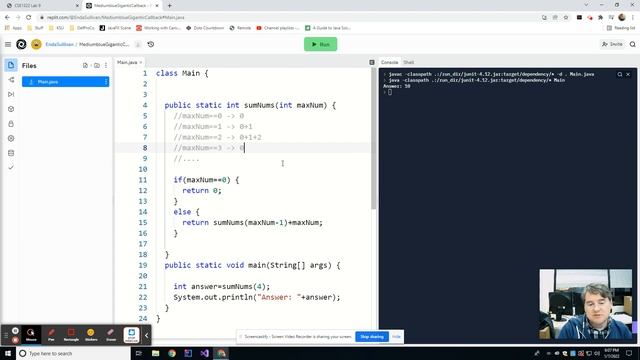The image size is (640, 360).
Task: Search within the console output
Action: coord(620,74)
